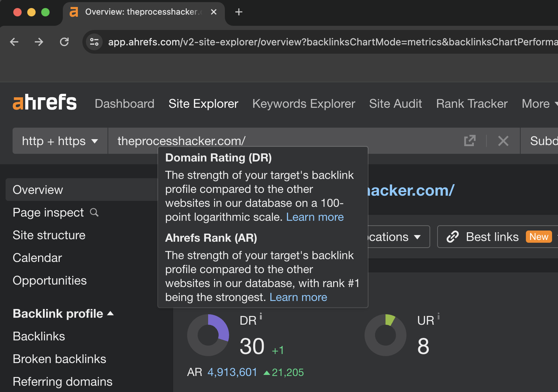Click the UR value 8
The image size is (558, 392).
tap(423, 346)
